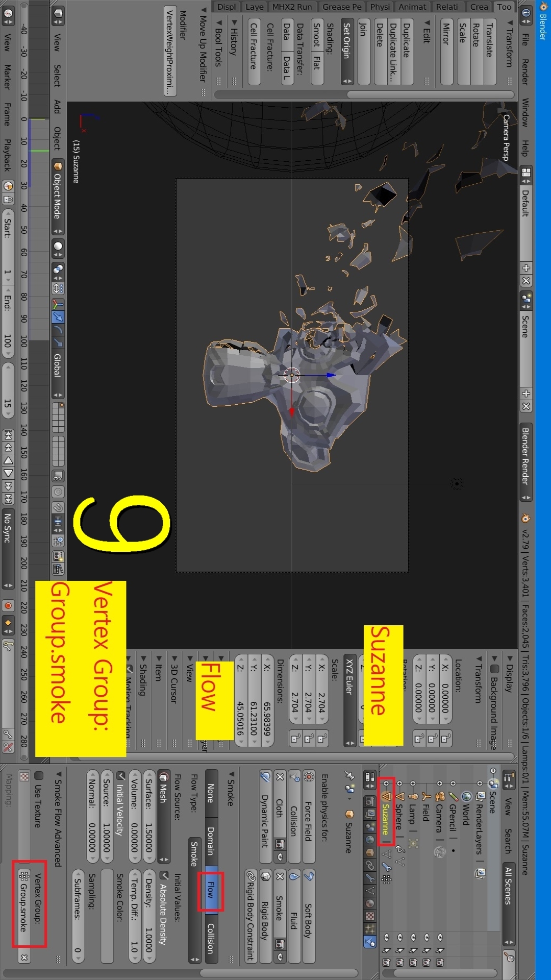Click pin icon in the properties header
The image size is (551, 980).
point(349,776)
